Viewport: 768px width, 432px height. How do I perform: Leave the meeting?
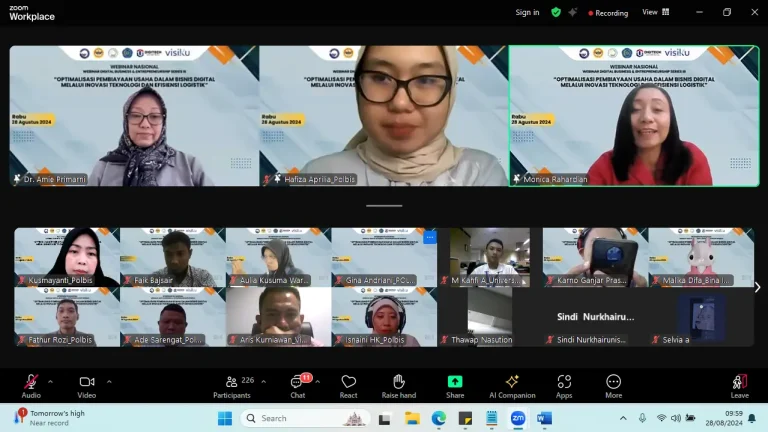(x=740, y=386)
